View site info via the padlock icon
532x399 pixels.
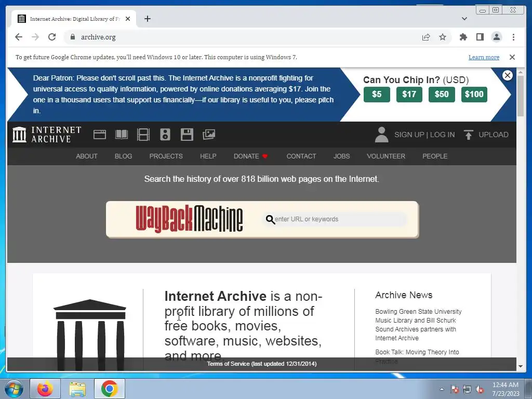(x=73, y=37)
